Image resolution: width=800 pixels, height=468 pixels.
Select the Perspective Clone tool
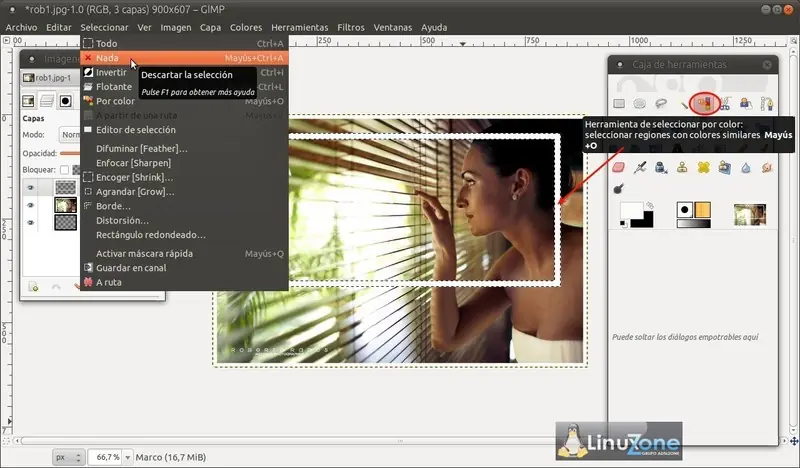click(724, 167)
